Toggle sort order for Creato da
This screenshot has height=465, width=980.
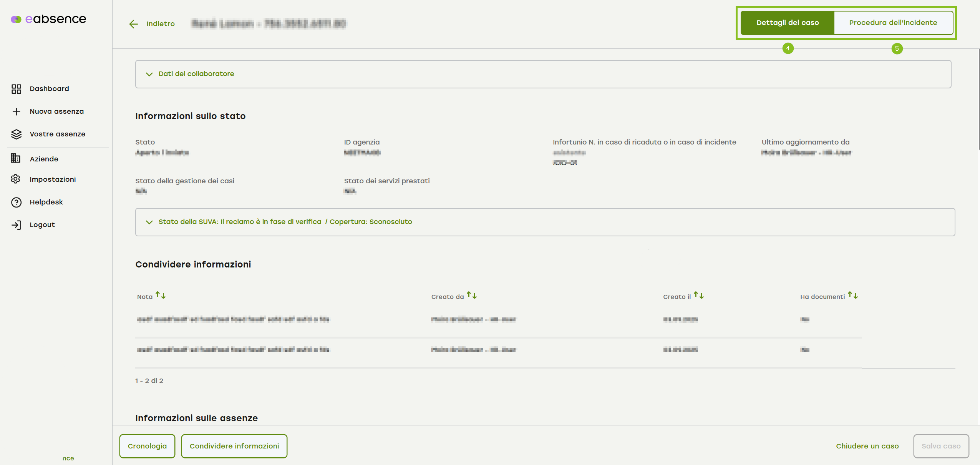point(472,296)
